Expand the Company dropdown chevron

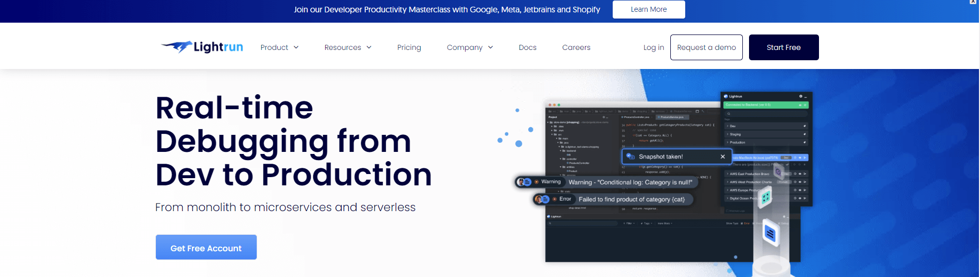pos(490,47)
